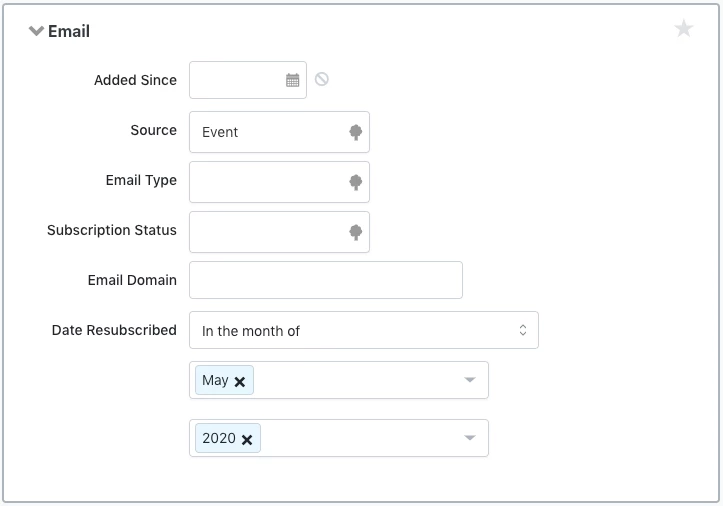Viewport: 723px width, 506px height.
Task: Click the Email Domain label
Action: tap(132, 280)
